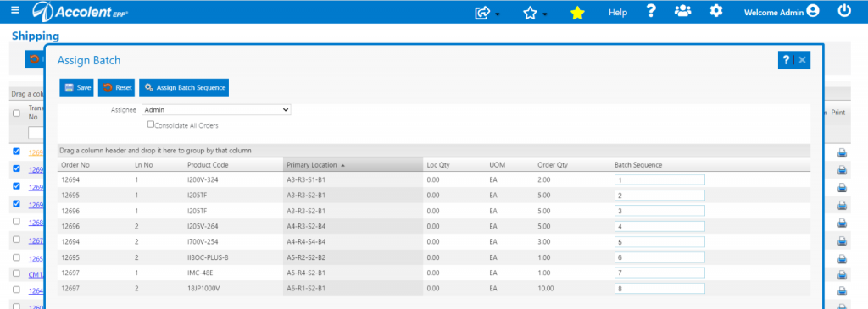This screenshot has width=868, height=309.
Task: Click the Assign Batch Sequence button
Action: (184, 87)
